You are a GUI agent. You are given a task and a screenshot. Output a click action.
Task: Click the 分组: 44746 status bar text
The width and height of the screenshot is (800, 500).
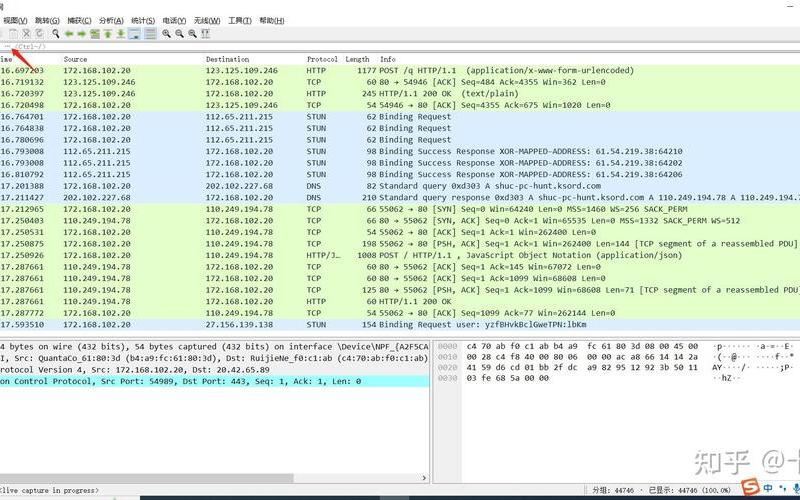[613, 490]
